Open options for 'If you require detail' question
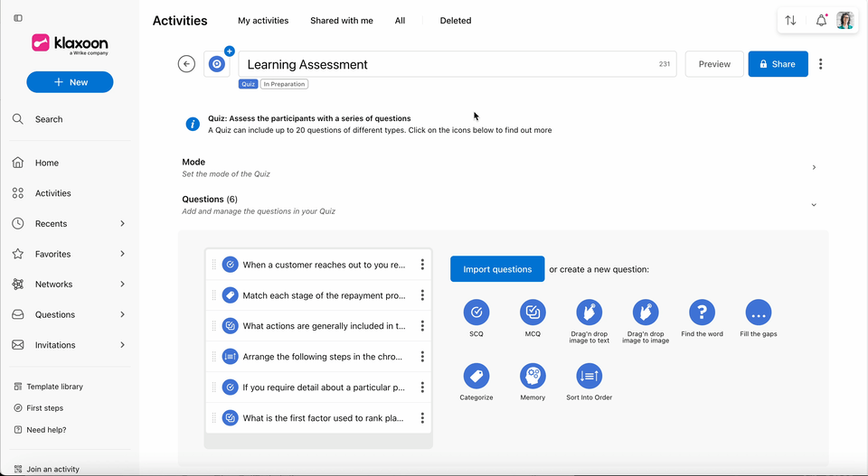Screen dimensions: 868x476 (x=422, y=387)
